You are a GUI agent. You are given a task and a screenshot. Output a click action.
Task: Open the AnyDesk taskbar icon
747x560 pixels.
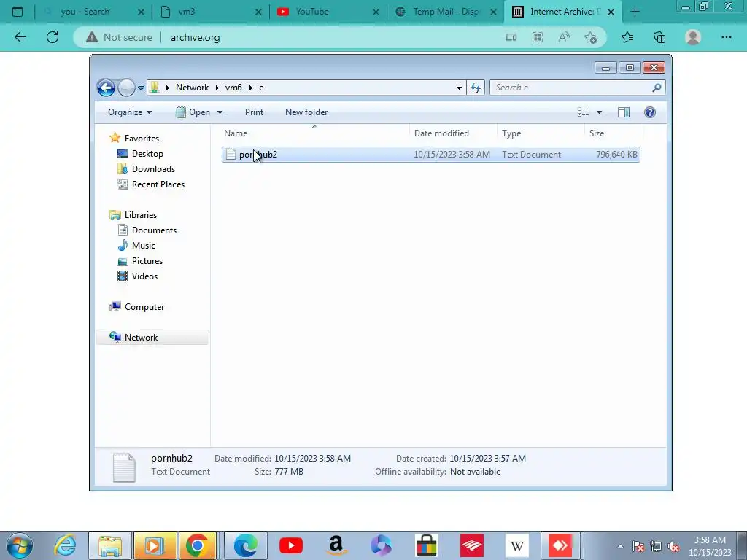pyautogui.click(x=560, y=545)
